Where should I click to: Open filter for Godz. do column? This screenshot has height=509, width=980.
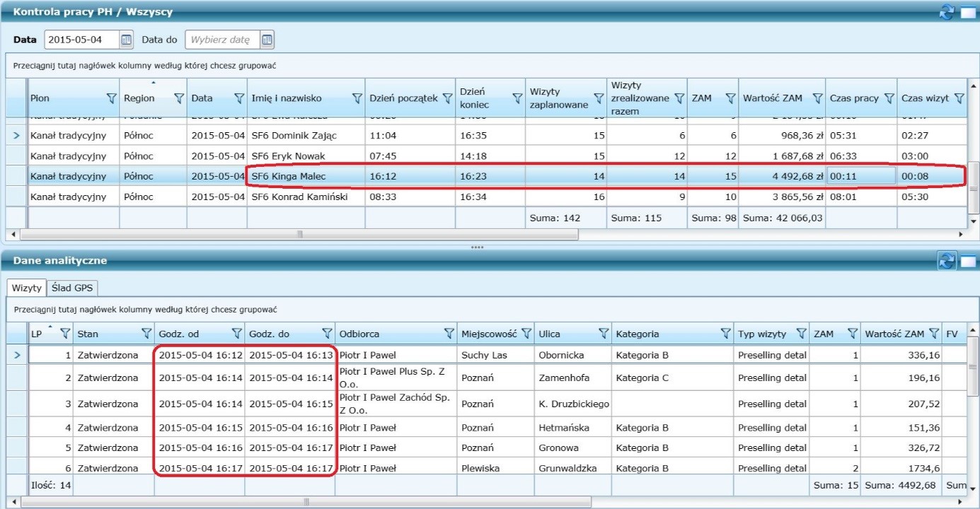coord(327,334)
